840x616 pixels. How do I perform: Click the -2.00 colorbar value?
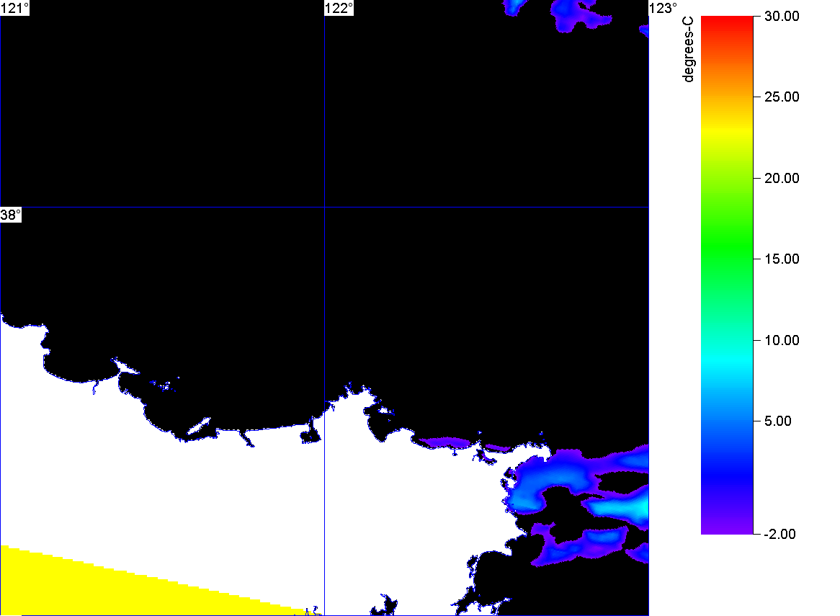coord(779,534)
